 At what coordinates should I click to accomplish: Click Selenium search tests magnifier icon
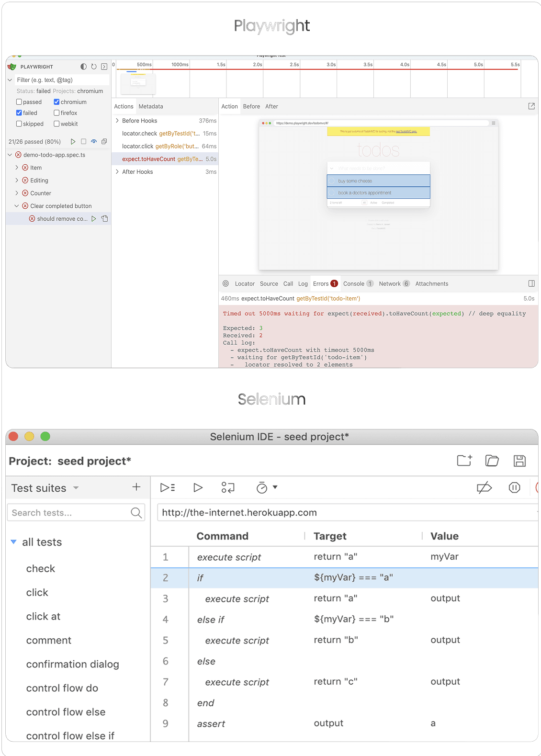click(136, 513)
